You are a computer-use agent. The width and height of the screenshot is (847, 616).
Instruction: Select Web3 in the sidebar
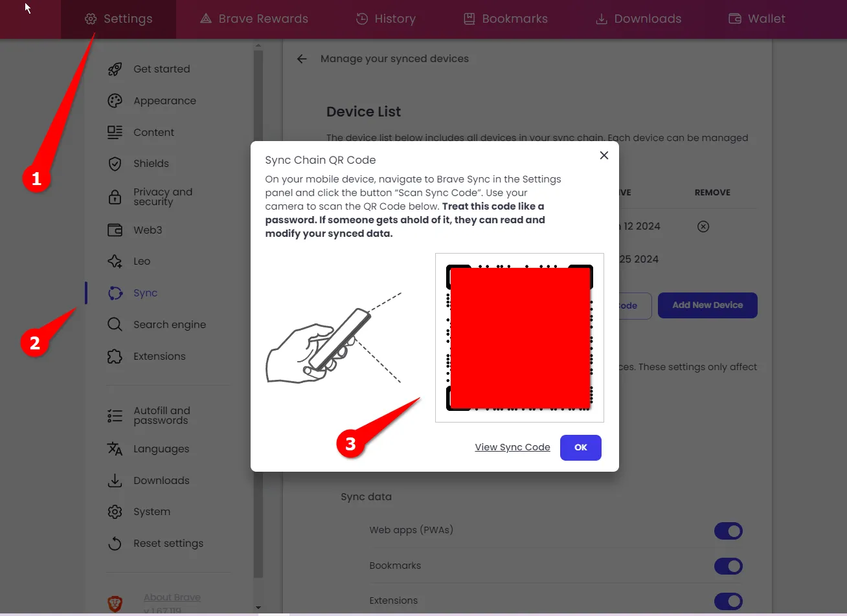[x=148, y=230]
